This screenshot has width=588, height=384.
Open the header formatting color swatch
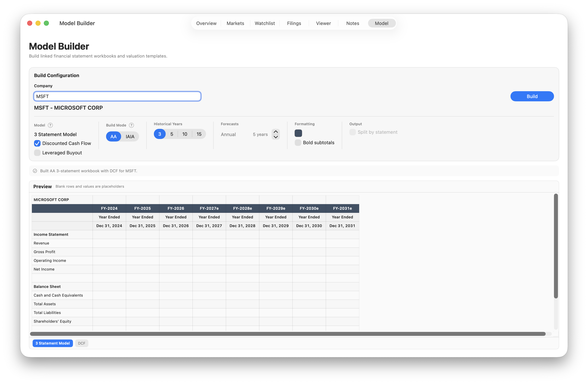click(298, 133)
